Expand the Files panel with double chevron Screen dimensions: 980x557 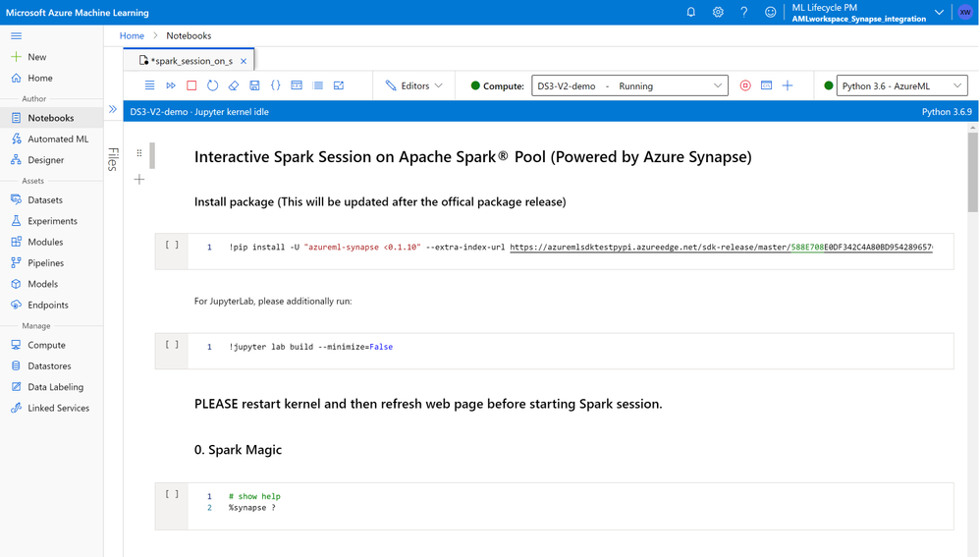point(113,110)
